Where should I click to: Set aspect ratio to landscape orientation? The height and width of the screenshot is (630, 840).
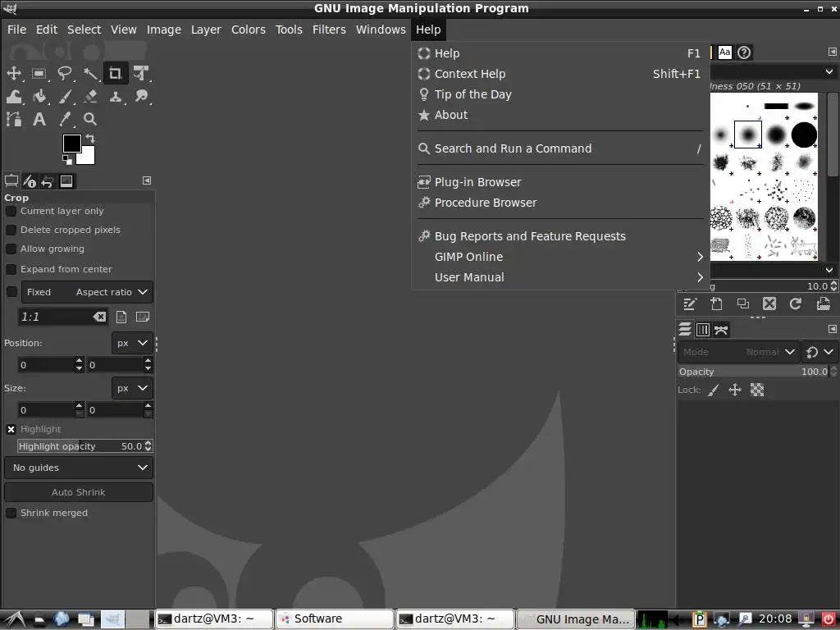click(x=143, y=317)
